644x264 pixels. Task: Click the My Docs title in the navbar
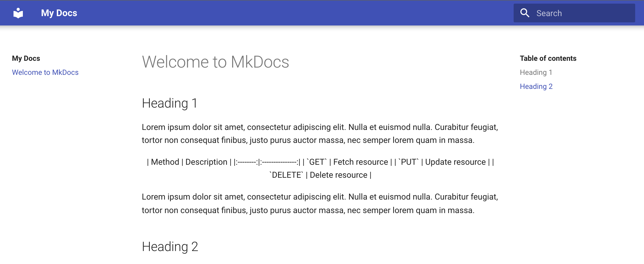tap(59, 13)
